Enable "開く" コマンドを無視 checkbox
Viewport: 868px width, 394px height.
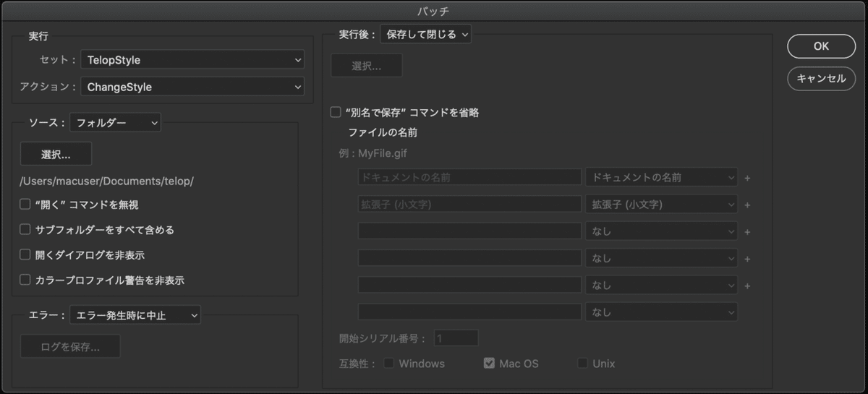tap(25, 205)
